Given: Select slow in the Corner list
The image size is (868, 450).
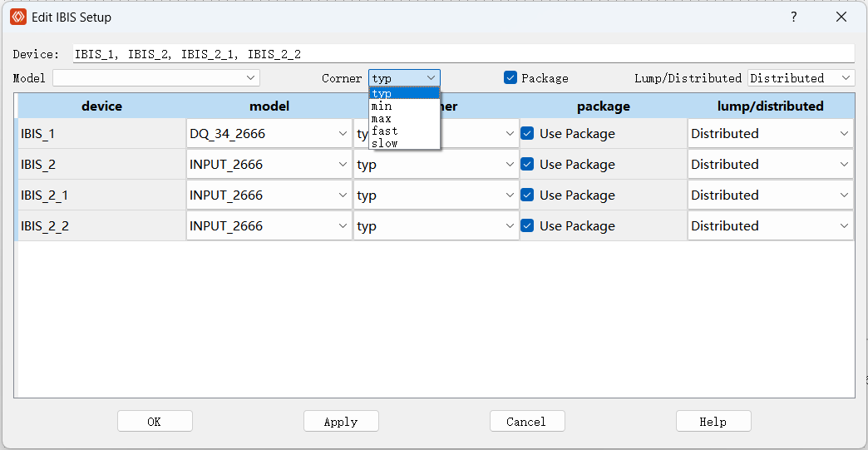Looking at the screenshot, I should pyautogui.click(x=405, y=143).
